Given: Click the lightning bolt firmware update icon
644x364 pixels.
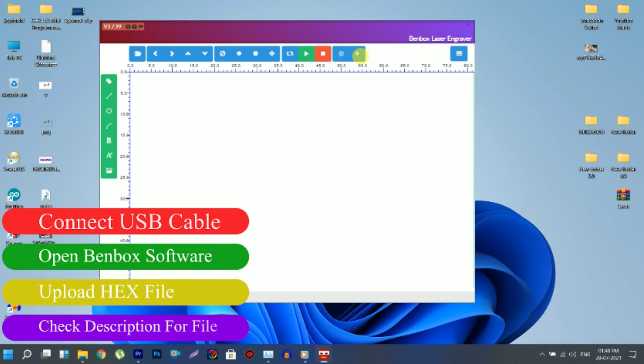Looking at the screenshot, I should click(358, 54).
